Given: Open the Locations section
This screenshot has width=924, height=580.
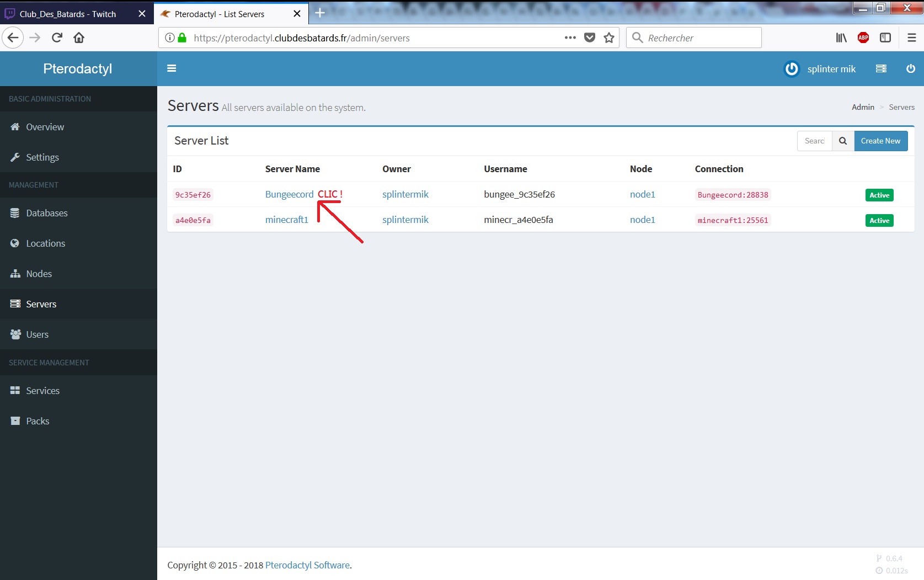Looking at the screenshot, I should tap(45, 243).
